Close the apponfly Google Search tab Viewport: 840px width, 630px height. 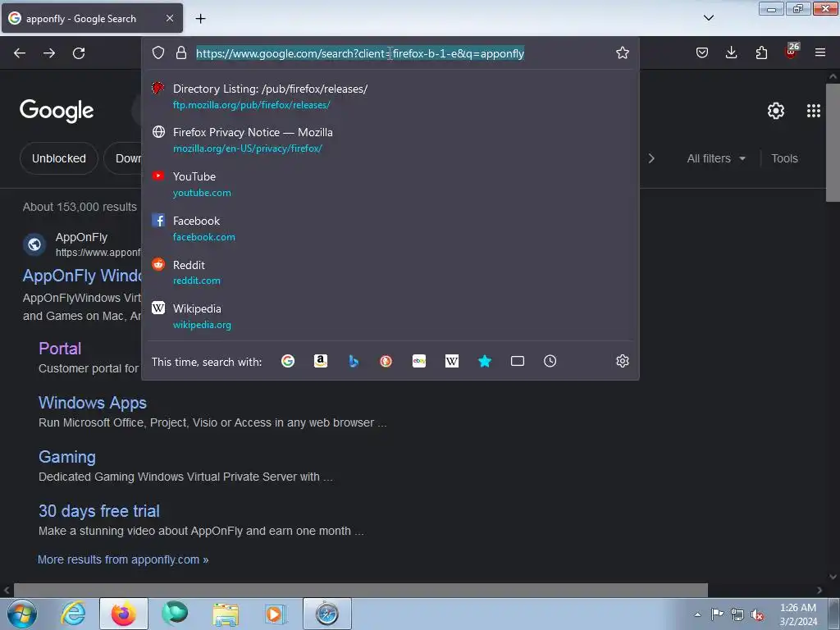coord(169,18)
